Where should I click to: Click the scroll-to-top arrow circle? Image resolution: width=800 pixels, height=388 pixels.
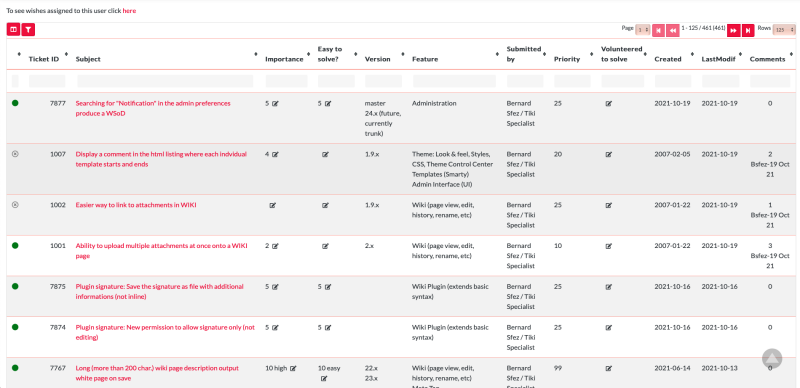click(x=772, y=358)
